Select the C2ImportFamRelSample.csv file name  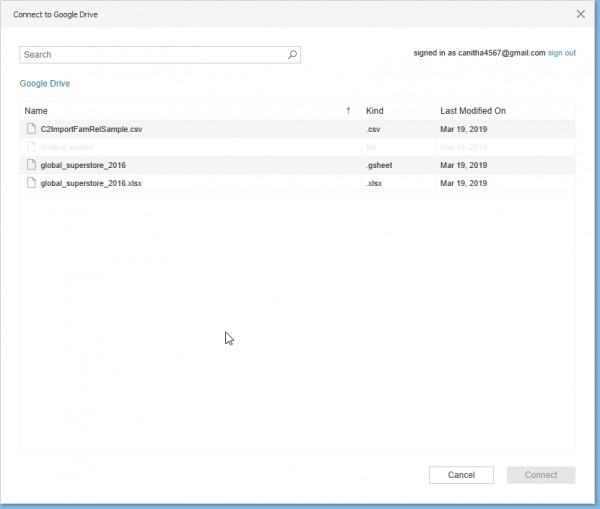click(x=91, y=129)
